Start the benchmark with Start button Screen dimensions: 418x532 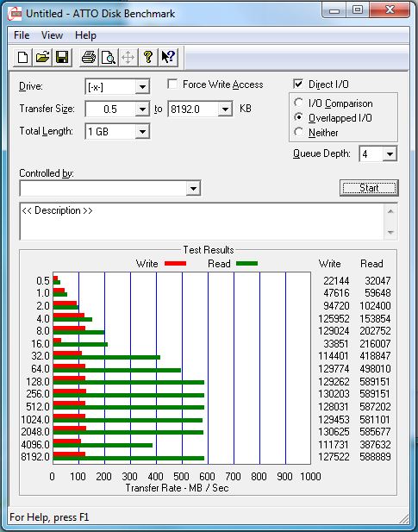pos(369,188)
